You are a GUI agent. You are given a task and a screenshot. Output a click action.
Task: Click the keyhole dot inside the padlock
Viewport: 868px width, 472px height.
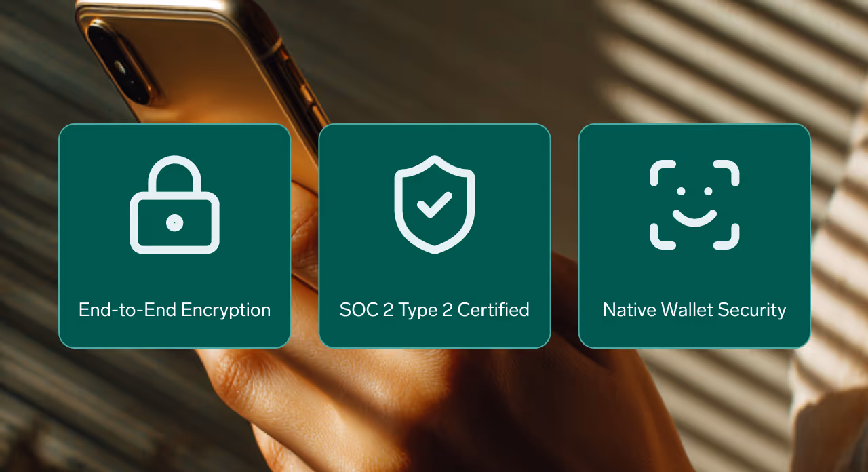(175, 222)
